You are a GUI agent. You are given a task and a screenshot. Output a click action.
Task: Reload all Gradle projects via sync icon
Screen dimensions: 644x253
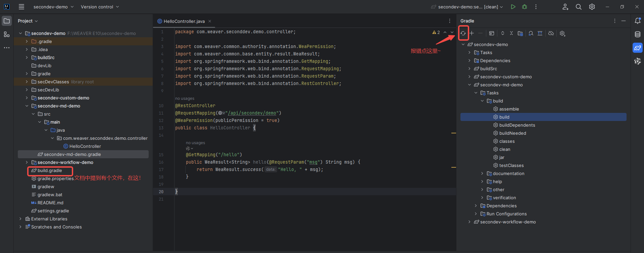463,33
